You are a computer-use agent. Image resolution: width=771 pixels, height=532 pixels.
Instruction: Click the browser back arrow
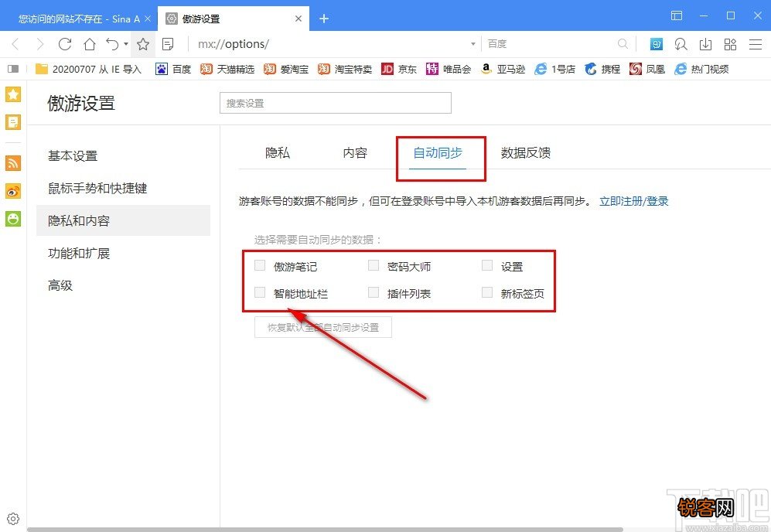(x=15, y=44)
